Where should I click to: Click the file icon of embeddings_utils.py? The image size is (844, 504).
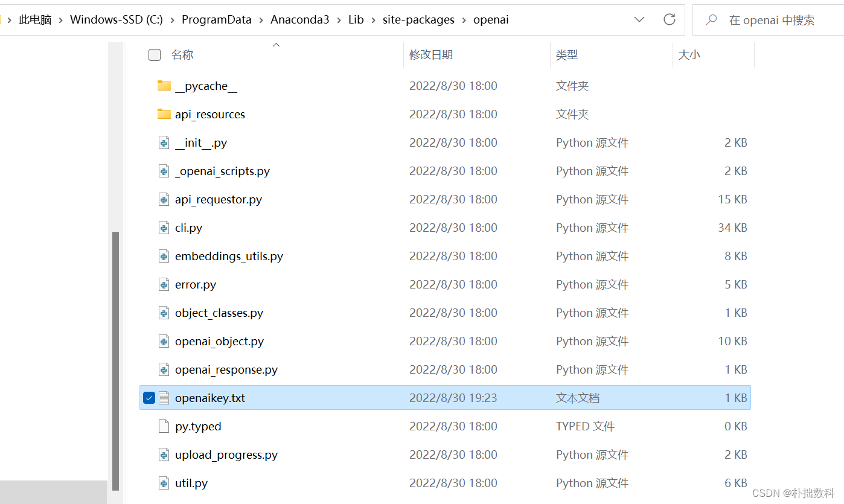(164, 256)
